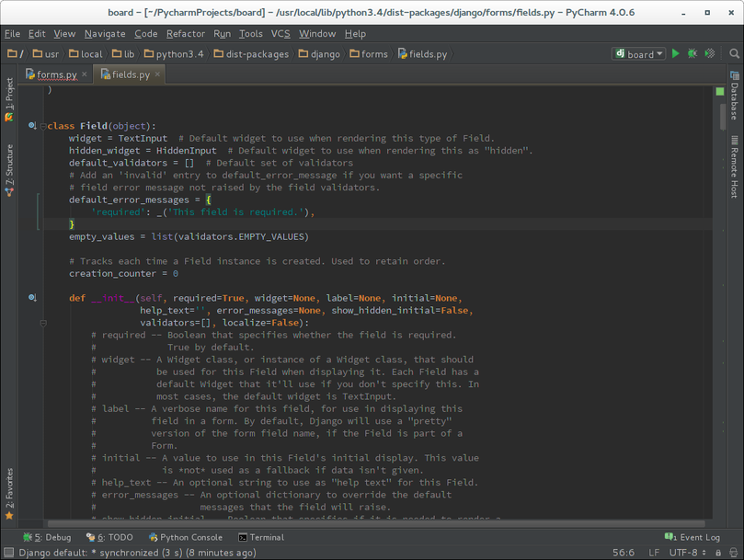
Task: Open the Help menu
Action: 355,34
